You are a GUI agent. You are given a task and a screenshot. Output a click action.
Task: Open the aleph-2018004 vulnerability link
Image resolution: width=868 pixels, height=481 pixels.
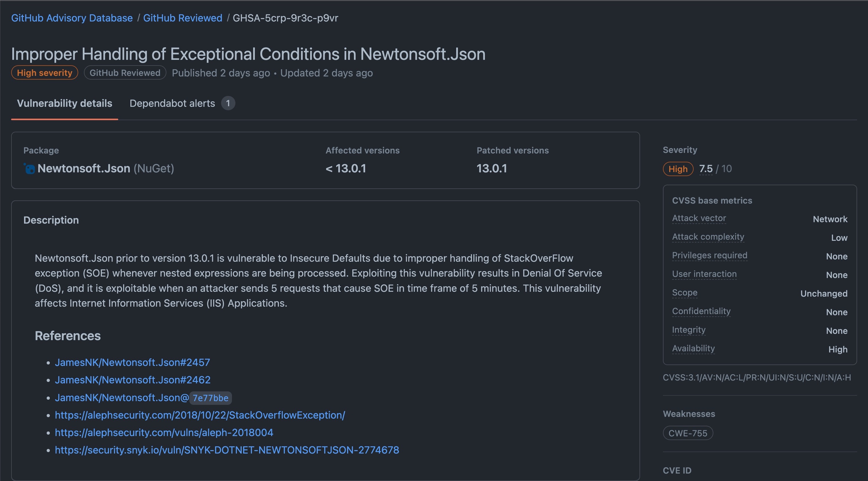pos(164,433)
